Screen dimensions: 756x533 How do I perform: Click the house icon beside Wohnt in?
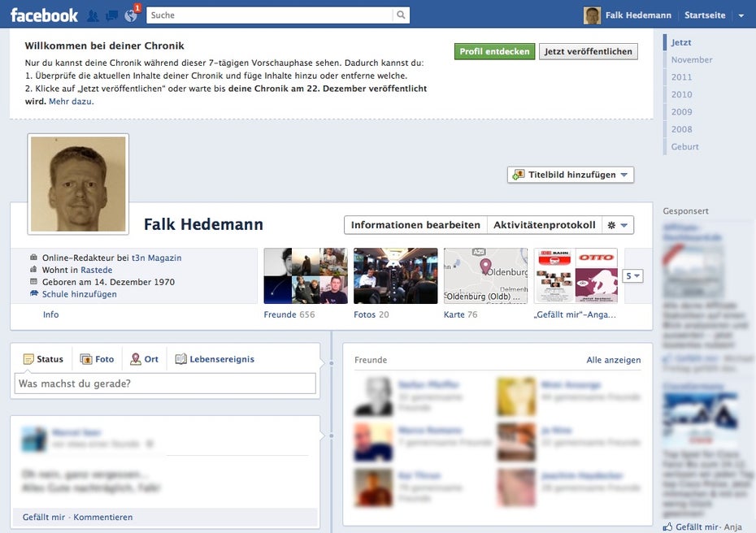click(x=33, y=270)
